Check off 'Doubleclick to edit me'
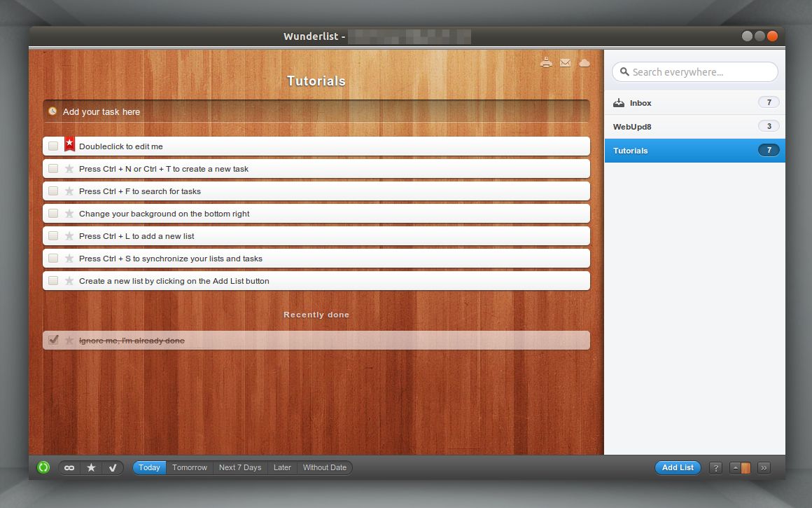The image size is (812, 508). [53, 146]
